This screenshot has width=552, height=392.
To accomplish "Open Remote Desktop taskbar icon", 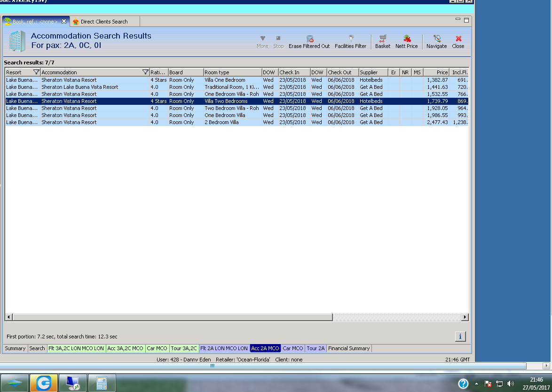I will [73, 383].
